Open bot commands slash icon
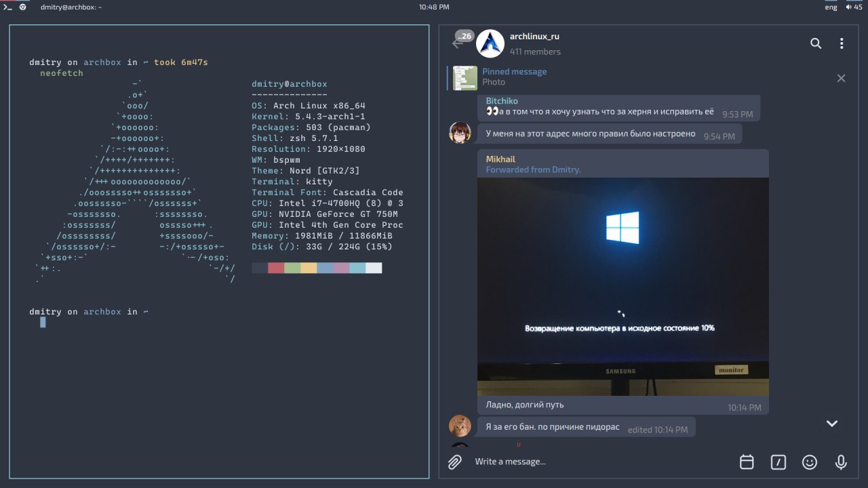868x488 pixels. point(778,462)
